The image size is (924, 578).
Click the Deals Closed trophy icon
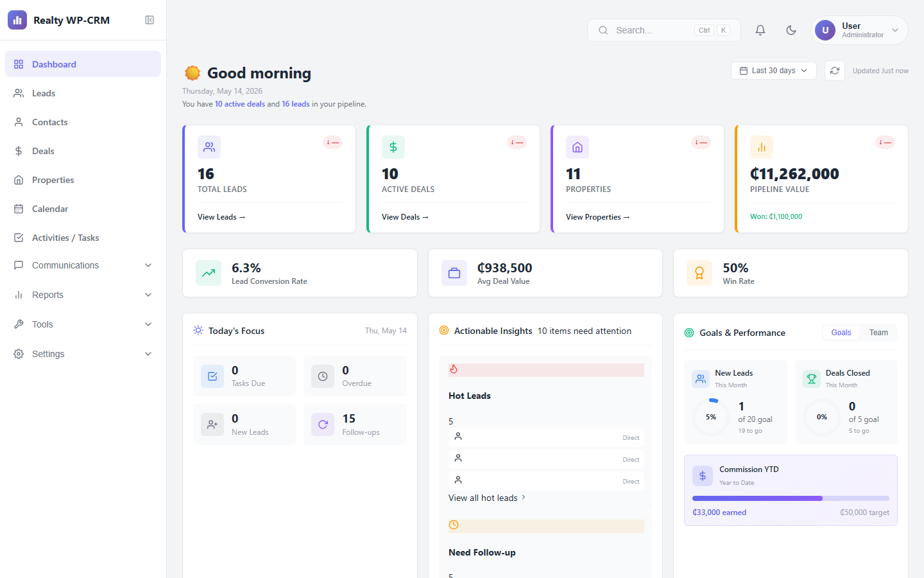(811, 378)
